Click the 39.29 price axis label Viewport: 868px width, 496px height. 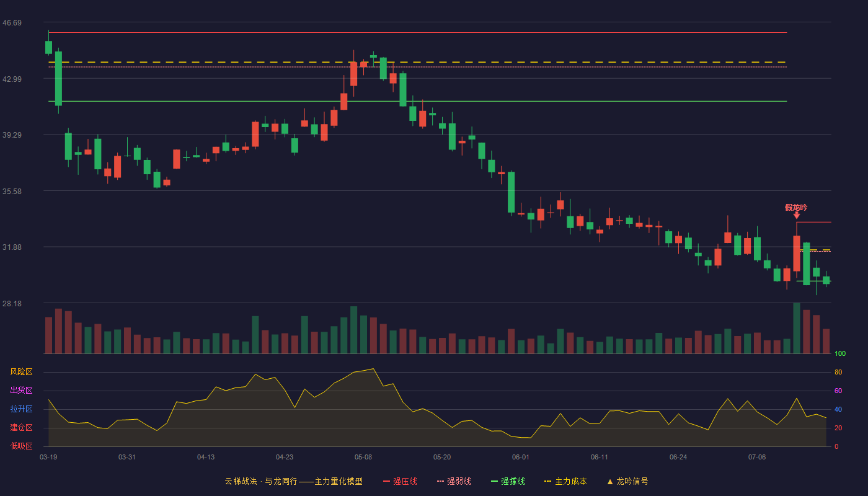pyautogui.click(x=12, y=135)
